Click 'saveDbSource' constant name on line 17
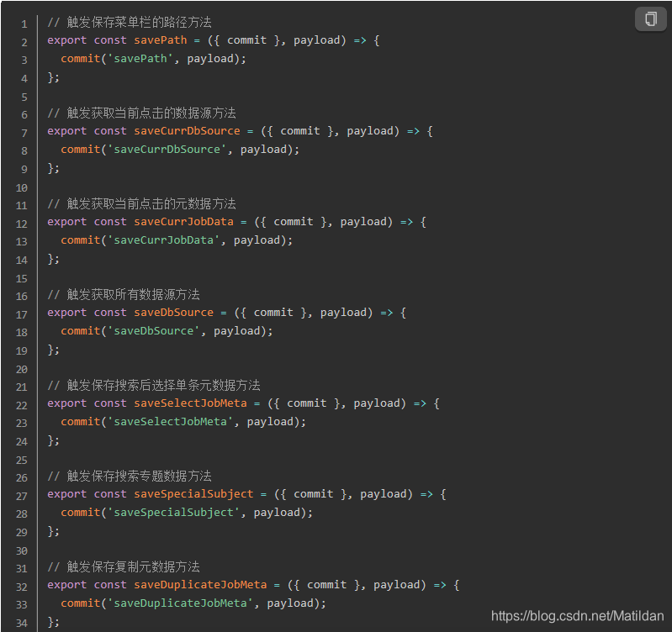672x632 pixels. tap(173, 313)
